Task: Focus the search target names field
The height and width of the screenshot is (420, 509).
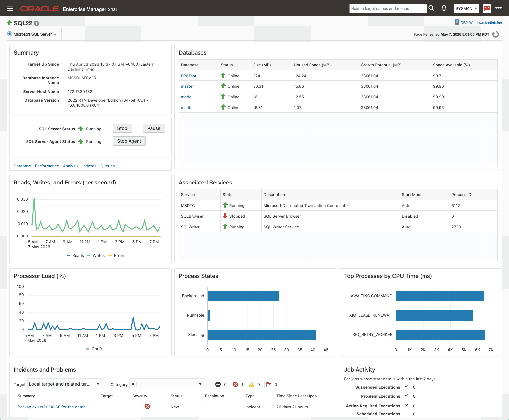Action: (388, 8)
